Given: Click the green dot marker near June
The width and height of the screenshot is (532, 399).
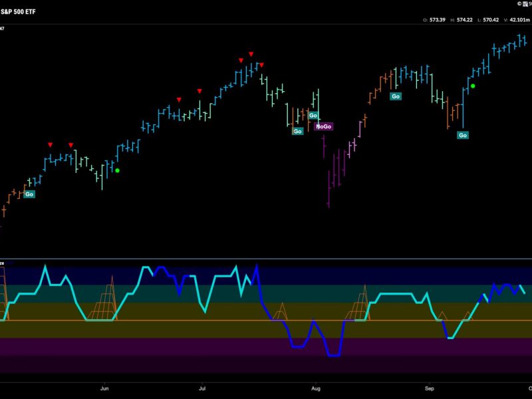Looking at the screenshot, I should pos(118,170).
